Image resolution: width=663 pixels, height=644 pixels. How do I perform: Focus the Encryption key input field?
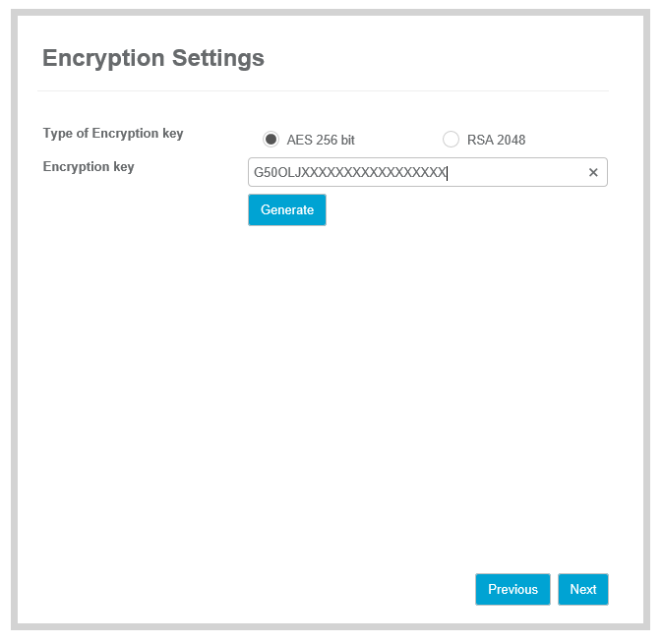tap(413, 173)
